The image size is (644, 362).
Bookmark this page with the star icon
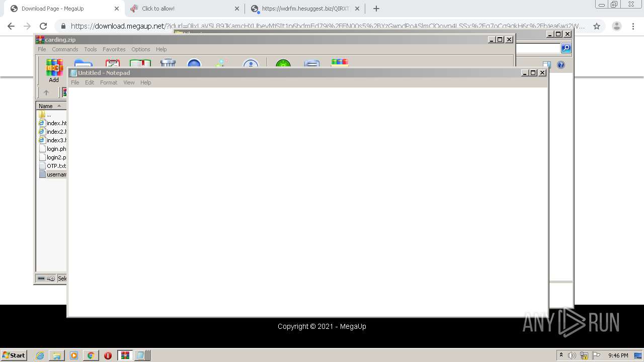click(597, 26)
